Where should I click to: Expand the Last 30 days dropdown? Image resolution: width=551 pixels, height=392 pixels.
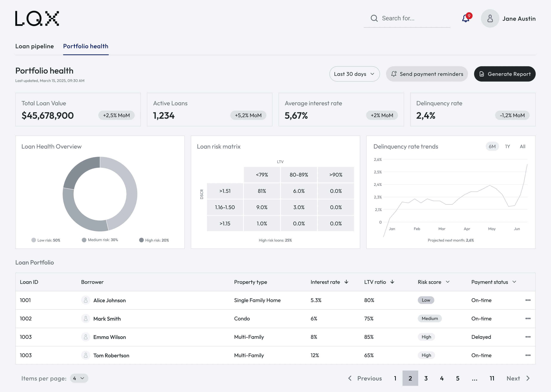pos(354,74)
